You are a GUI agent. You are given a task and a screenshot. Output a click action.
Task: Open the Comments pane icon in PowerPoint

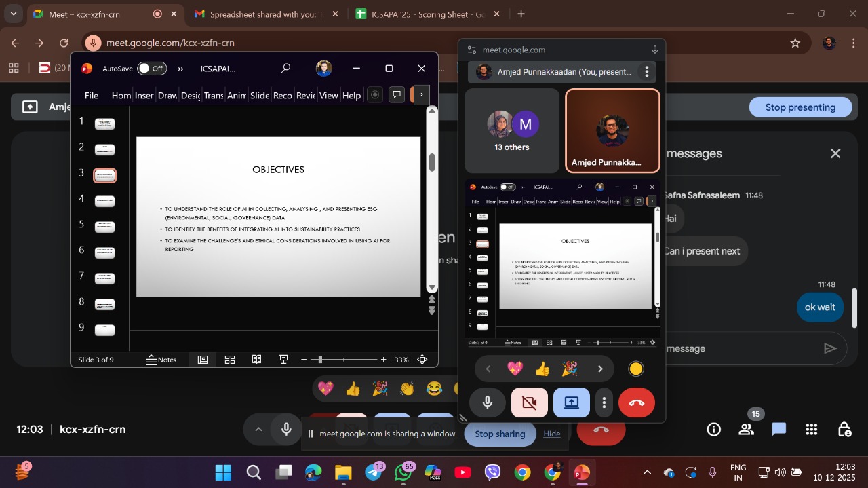click(x=397, y=95)
